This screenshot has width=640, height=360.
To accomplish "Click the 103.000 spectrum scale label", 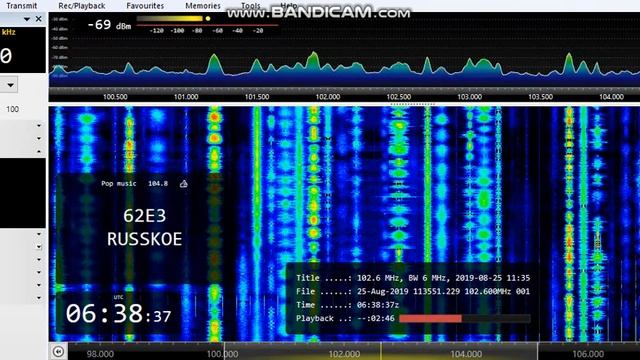I will [x=469, y=97].
